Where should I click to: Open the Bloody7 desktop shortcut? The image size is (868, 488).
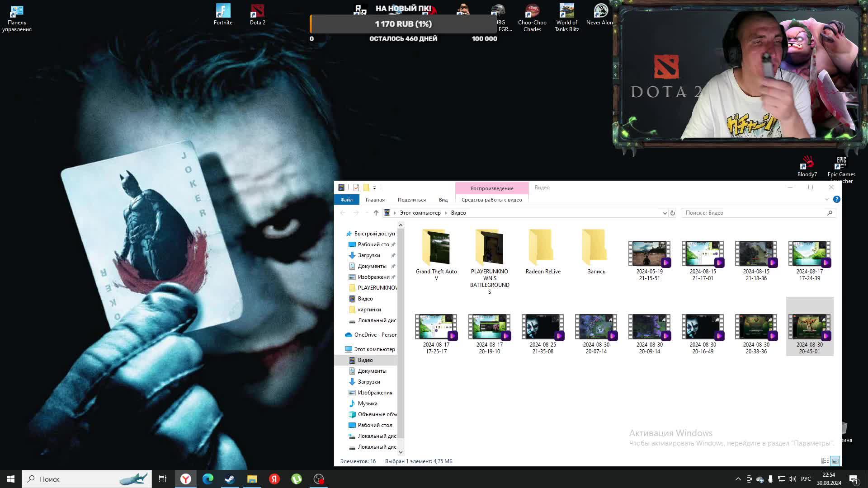pyautogui.click(x=807, y=166)
